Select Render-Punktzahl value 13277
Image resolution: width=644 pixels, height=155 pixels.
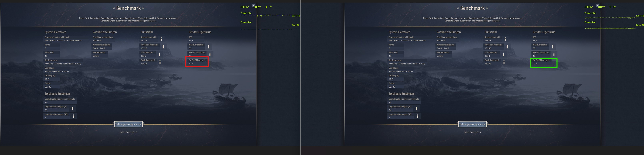pyautogui.click(x=144, y=41)
